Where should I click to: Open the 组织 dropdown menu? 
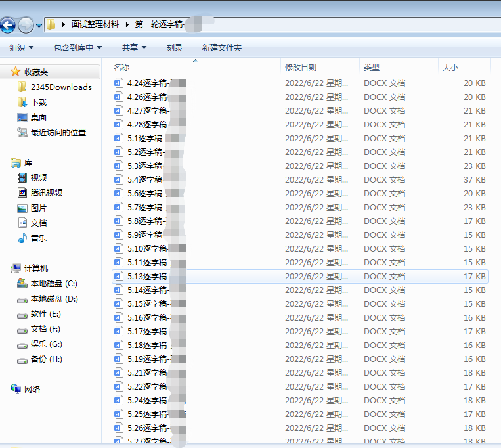coord(21,47)
